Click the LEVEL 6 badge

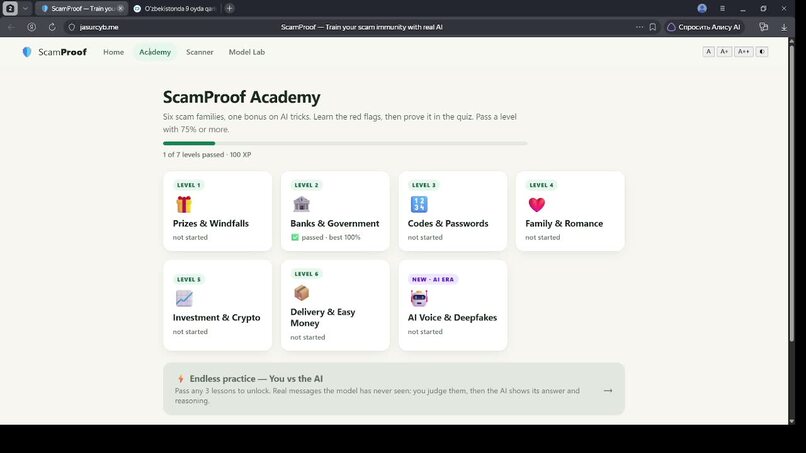(306, 274)
